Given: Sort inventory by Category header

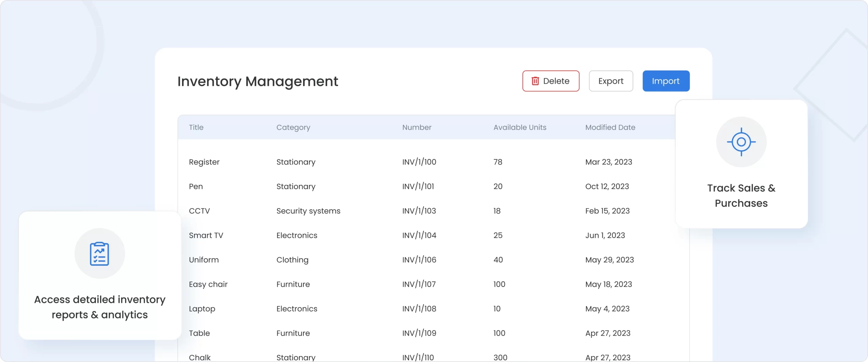Looking at the screenshot, I should click(293, 127).
